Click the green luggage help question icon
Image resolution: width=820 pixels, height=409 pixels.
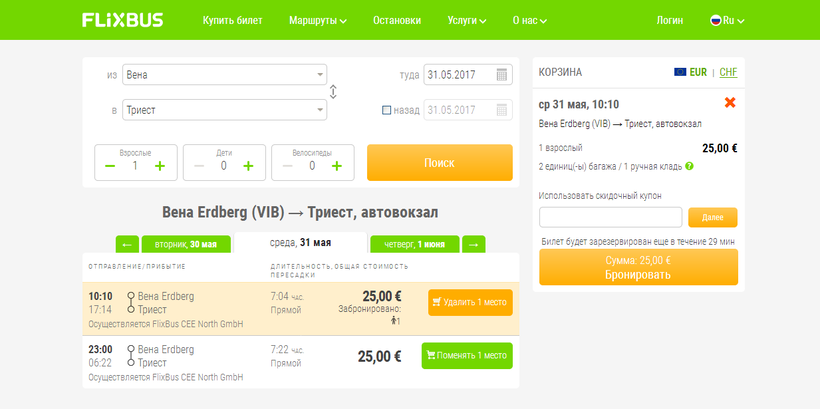[x=689, y=166]
